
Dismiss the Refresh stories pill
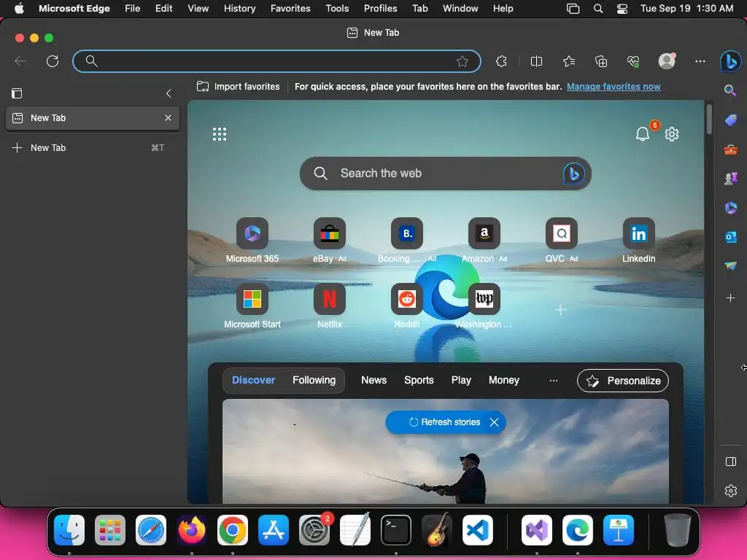[494, 422]
